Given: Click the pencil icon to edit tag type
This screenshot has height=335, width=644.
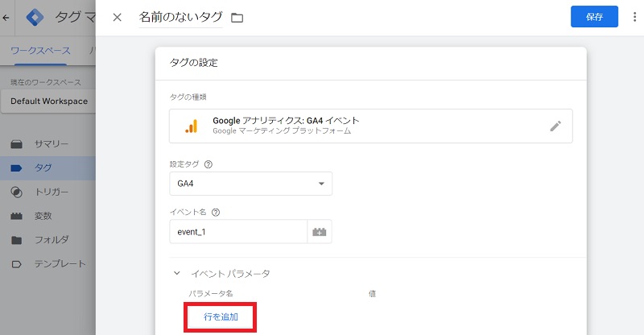Looking at the screenshot, I should 555,126.
